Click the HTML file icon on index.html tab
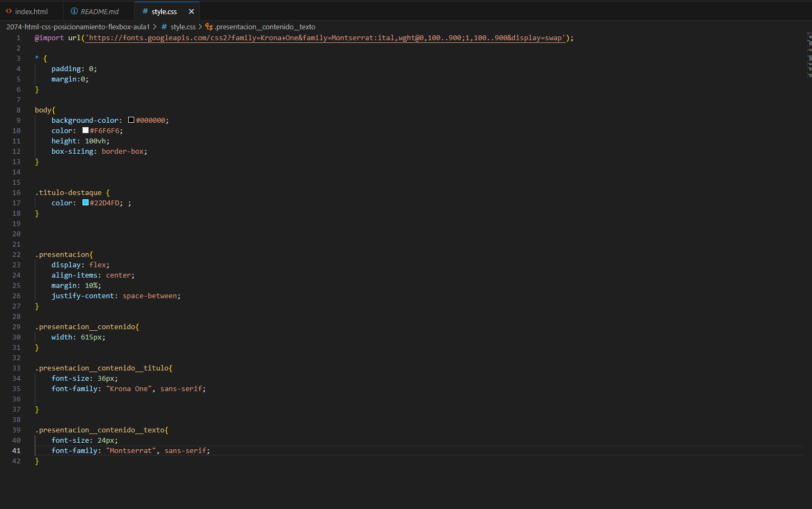The width and height of the screenshot is (812, 509). (9, 11)
